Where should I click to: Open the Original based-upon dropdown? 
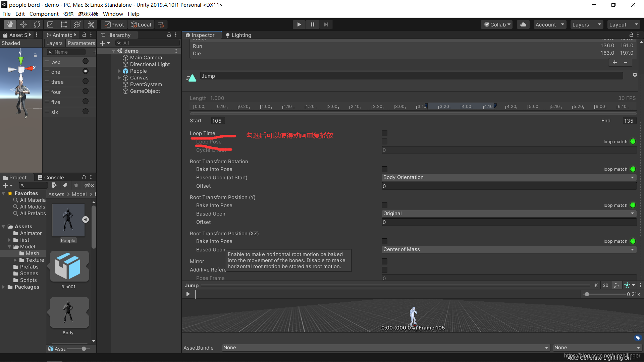click(509, 214)
